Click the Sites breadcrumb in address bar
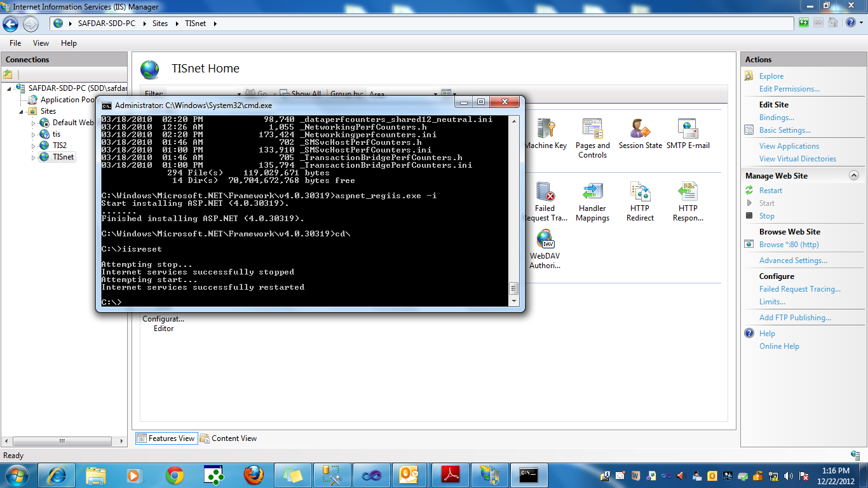868x488 pixels. pyautogui.click(x=160, y=24)
